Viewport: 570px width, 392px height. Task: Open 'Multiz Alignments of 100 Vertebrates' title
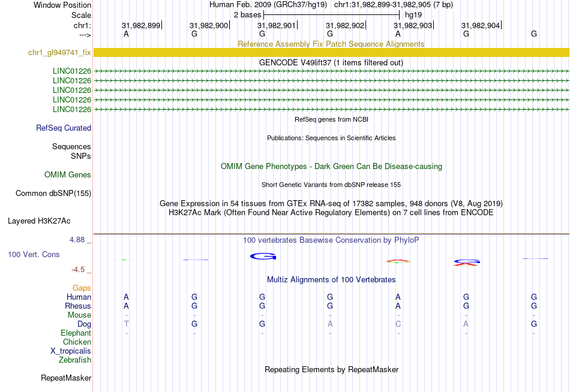point(331,280)
